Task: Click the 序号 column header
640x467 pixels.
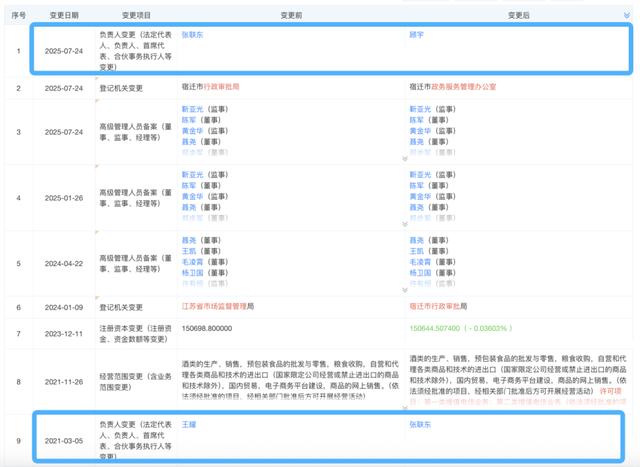Action: pyautogui.click(x=18, y=16)
